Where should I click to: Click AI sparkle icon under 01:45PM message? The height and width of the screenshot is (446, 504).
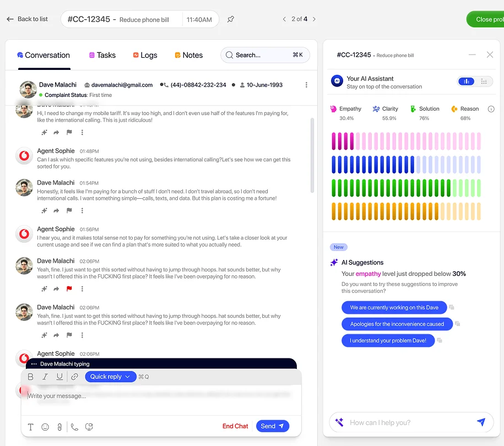[45, 132]
